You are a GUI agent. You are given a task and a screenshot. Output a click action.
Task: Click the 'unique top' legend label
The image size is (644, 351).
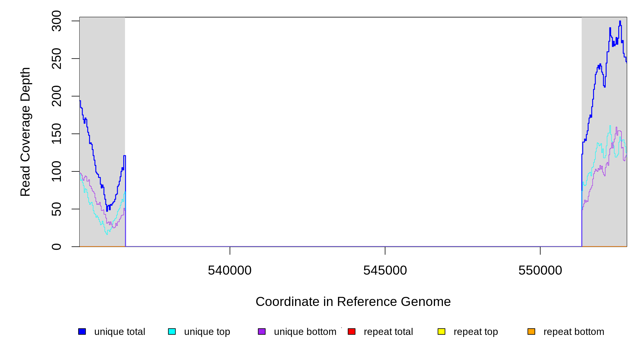207,332
